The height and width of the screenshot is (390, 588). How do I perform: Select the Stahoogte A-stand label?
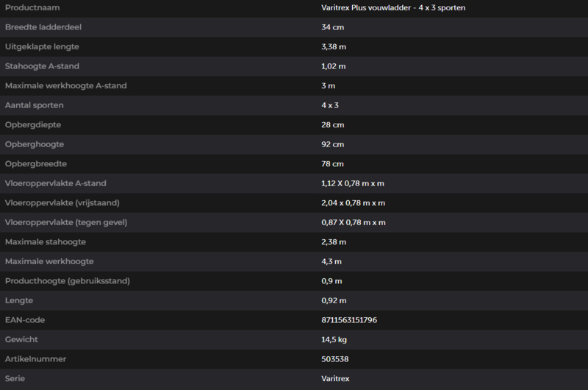42,66
